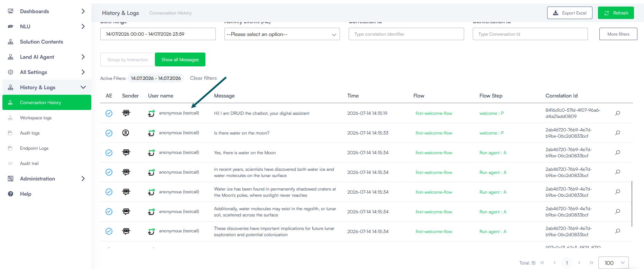Click the green Refresh button

tap(616, 13)
